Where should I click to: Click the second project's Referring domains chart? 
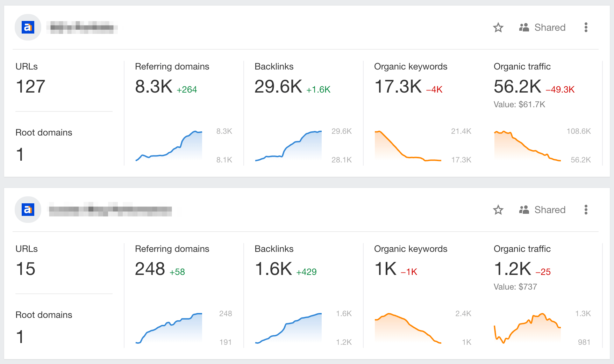click(x=169, y=328)
